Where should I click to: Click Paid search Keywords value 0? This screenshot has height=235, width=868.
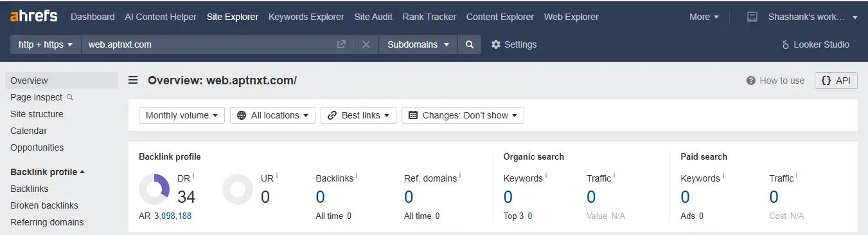[685, 197]
